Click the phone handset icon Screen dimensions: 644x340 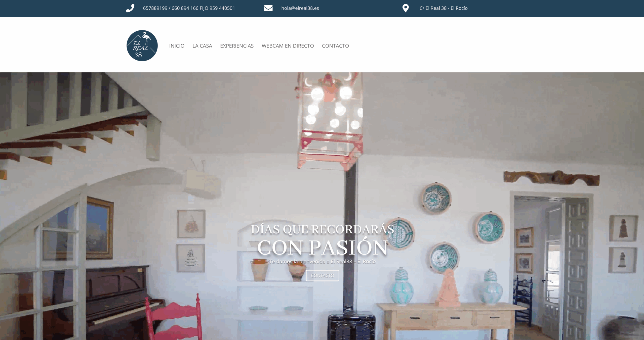tap(130, 8)
